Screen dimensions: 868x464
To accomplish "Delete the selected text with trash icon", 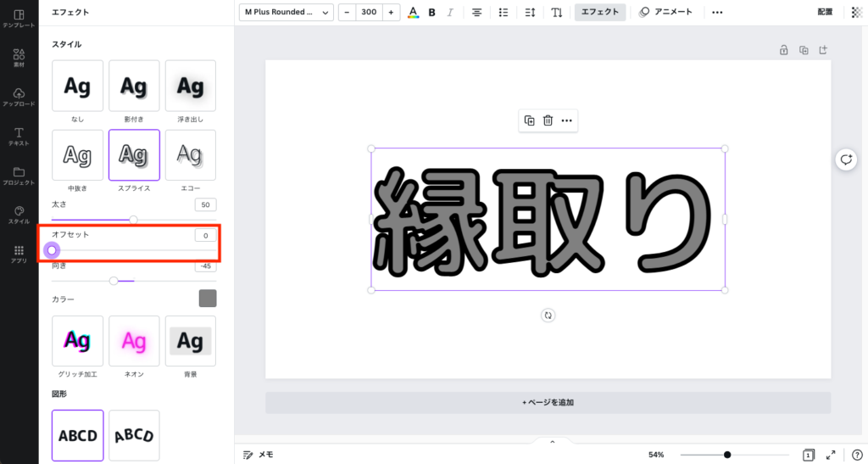I will [548, 120].
